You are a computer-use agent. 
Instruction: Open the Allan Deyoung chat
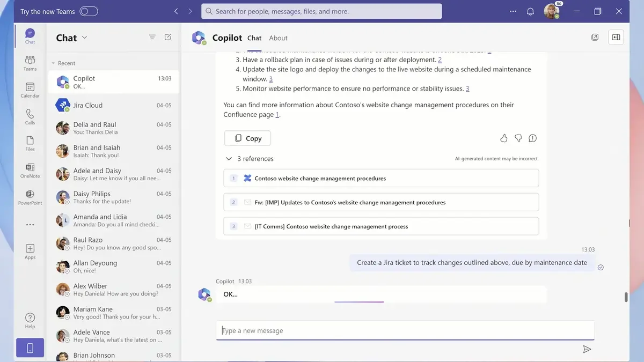pos(114,267)
